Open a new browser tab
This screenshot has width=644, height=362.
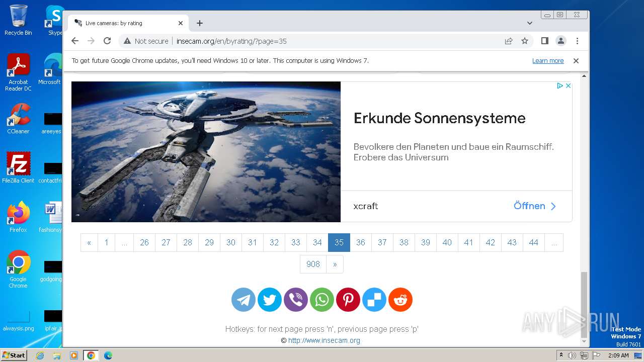click(200, 23)
